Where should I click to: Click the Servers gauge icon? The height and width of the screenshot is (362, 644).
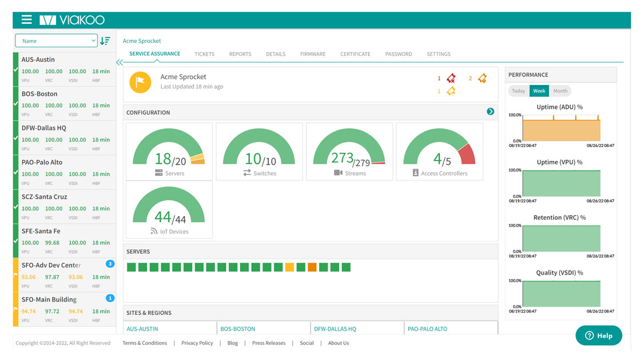159,173
